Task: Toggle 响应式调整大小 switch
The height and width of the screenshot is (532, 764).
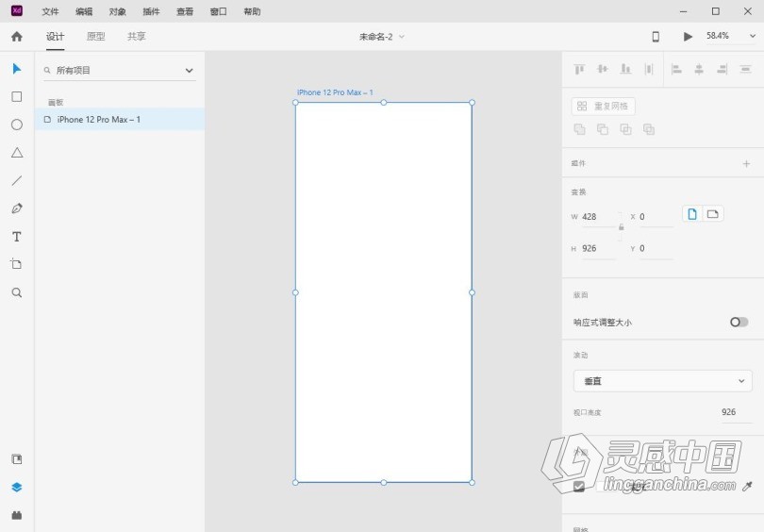Action: [x=739, y=322]
